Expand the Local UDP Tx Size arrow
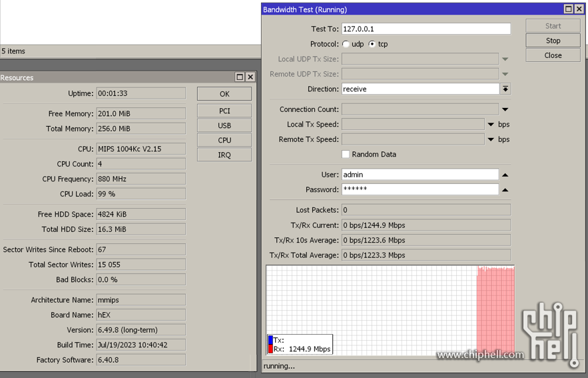 coord(505,59)
